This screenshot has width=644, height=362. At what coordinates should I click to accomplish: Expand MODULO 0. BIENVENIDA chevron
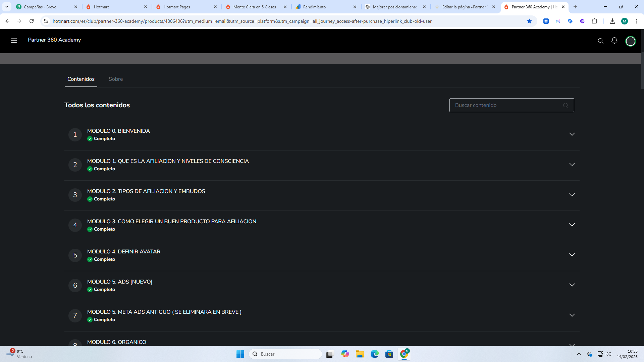pyautogui.click(x=572, y=134)
